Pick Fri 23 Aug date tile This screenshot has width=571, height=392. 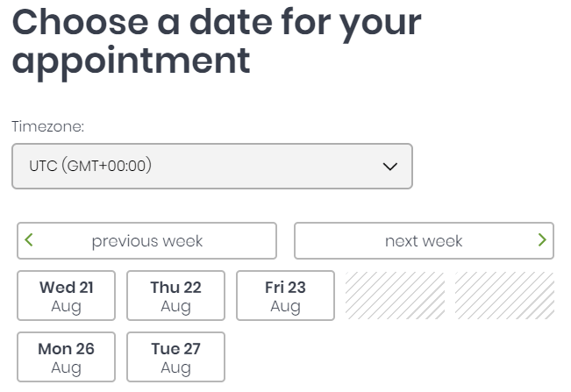286,296
